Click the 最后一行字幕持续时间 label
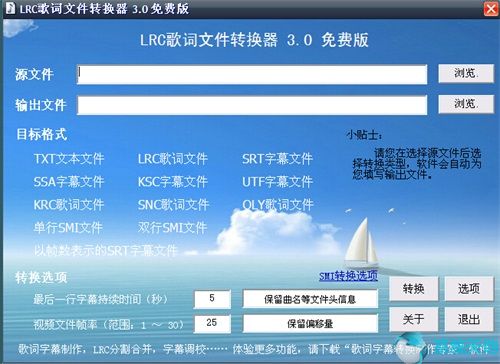 pyautogui.click(x=100, y=299)
